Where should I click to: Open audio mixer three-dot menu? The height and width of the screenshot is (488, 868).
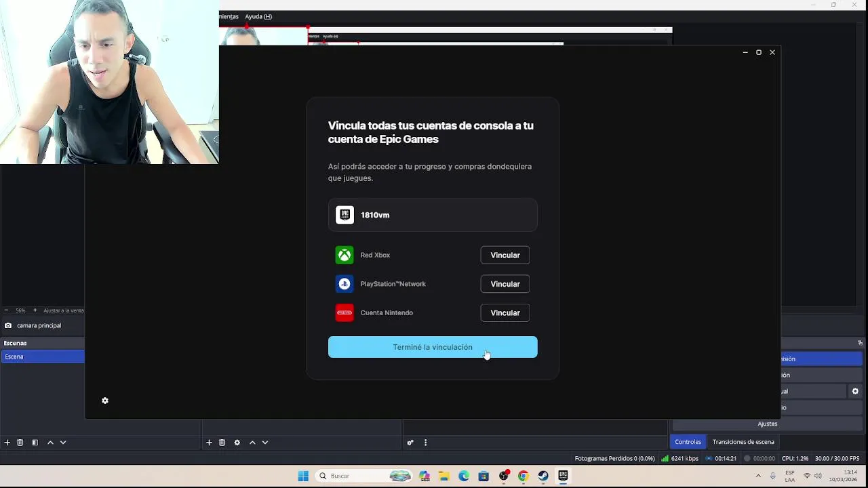(426, 443)
